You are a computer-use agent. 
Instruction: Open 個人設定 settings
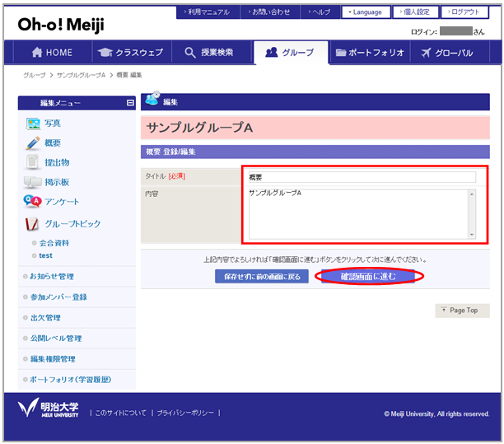click(x=416, y=12)
